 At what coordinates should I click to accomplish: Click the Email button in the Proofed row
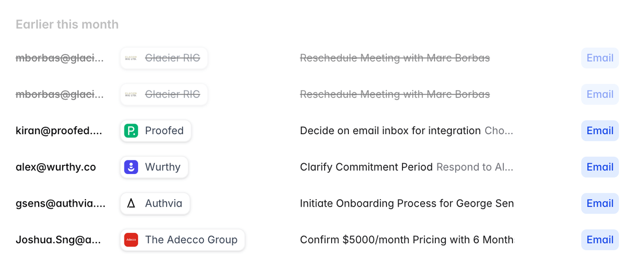pyautogui.click(x=599, y=130)
